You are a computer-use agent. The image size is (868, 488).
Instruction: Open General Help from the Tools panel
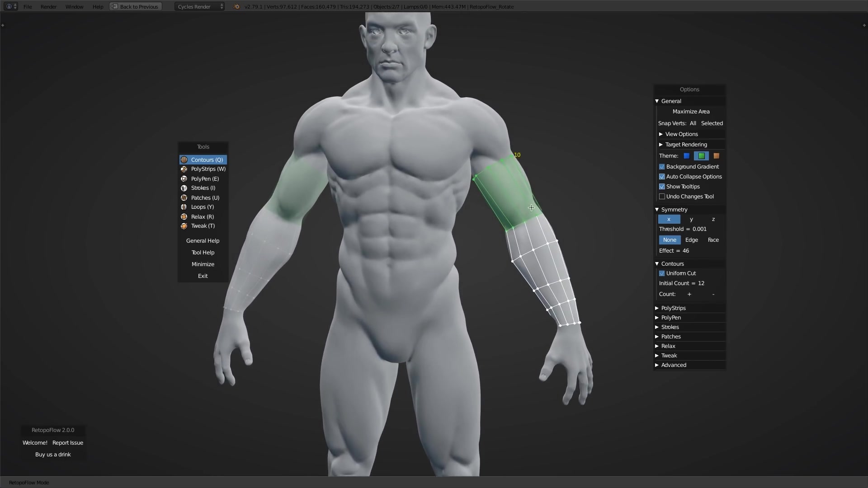pyautogui.click(x=203, y=240)
